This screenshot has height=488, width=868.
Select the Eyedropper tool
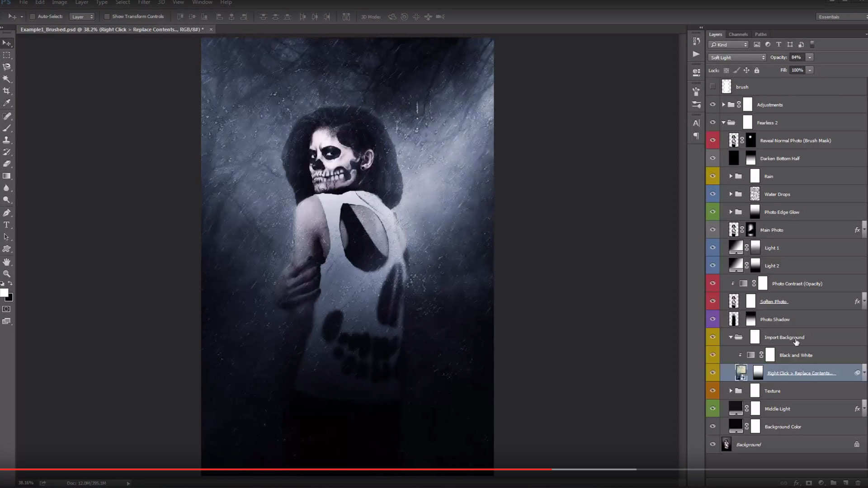point(7,103)
